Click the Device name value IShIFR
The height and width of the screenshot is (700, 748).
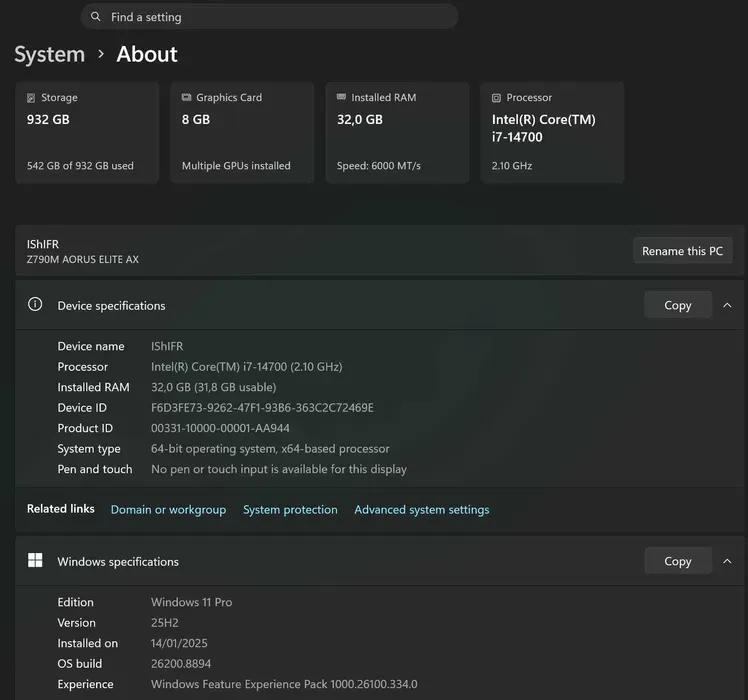[167, 346]
